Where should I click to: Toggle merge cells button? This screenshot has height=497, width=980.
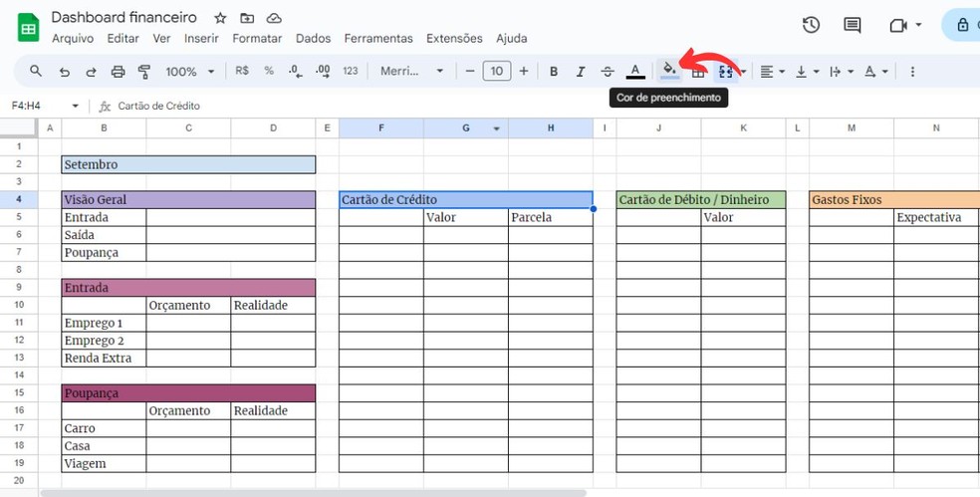pyautogui.click(x=726, y=72)
